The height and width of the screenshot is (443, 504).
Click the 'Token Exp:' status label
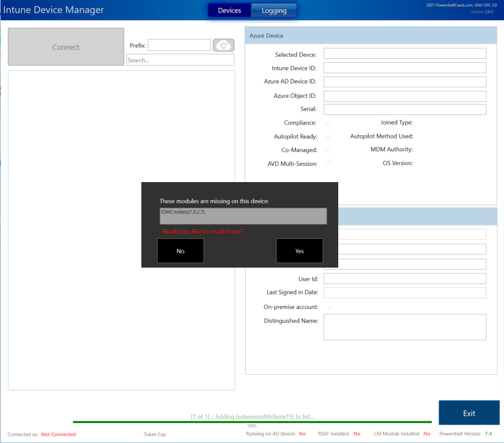coord(155,434)
